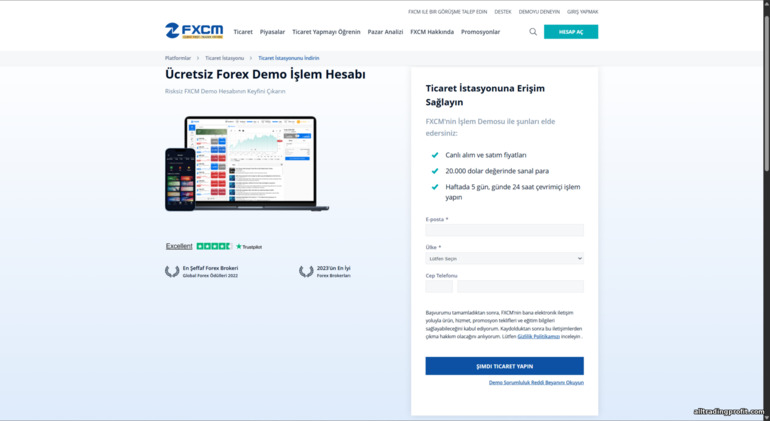Click the Excellent Trustpilot text

(x=179, y=247)
